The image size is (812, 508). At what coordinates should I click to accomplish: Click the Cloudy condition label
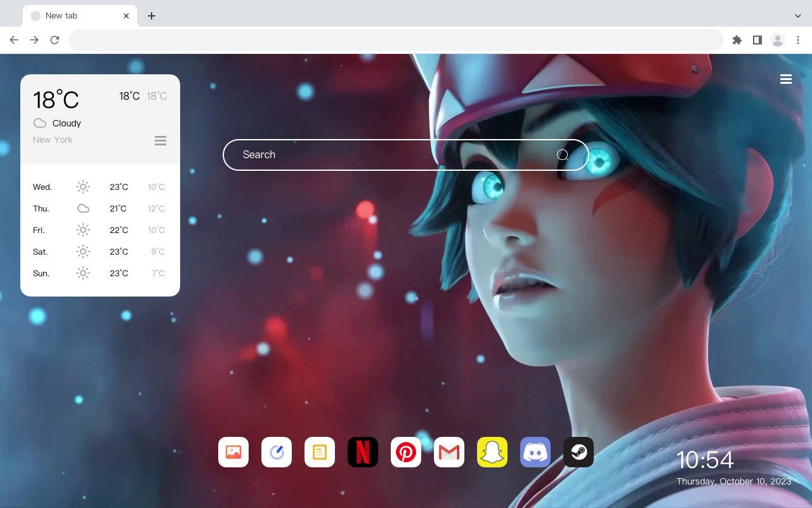click(x=67, y=123)
